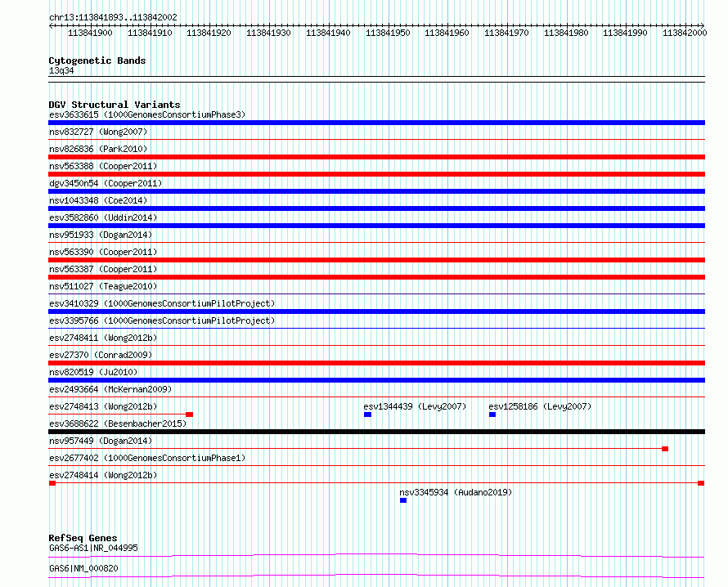Select esv2677402 1000GenomesConsortiumPhase1 label
The width and height of the screenshot is (728, 587).
point(147,458)
